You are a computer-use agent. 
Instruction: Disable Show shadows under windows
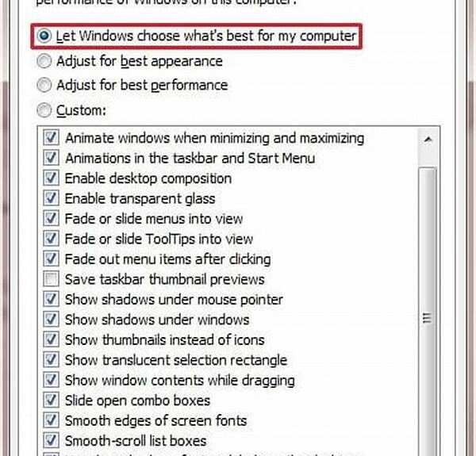(x=52, y=320)
